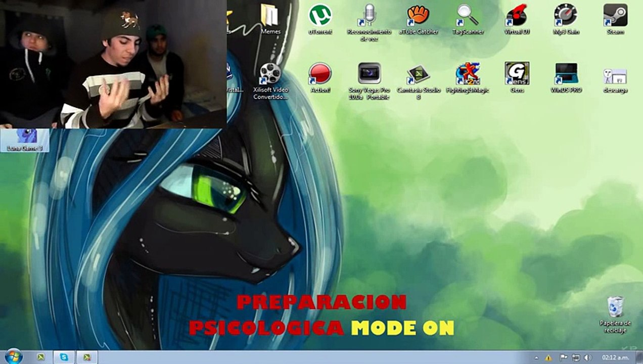Launch uTorrent from the desktop

click(x=320, y=19)
